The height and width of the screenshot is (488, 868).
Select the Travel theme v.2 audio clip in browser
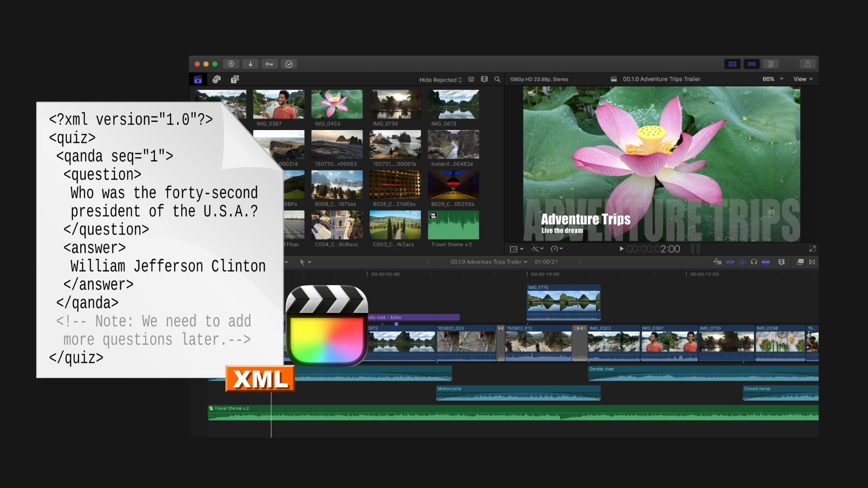[453, 225]
